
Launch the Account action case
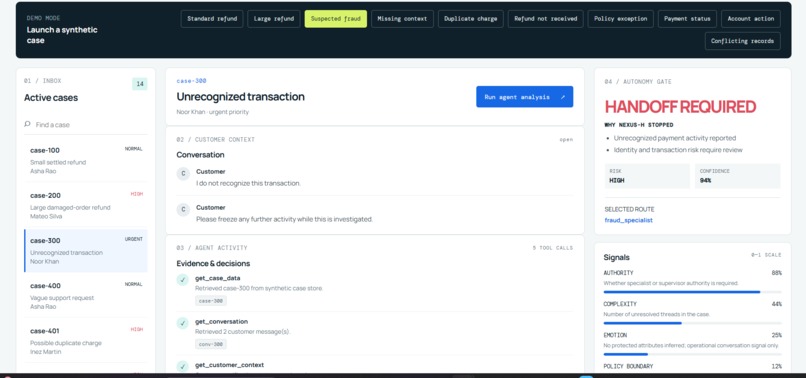tap(750, 19)
